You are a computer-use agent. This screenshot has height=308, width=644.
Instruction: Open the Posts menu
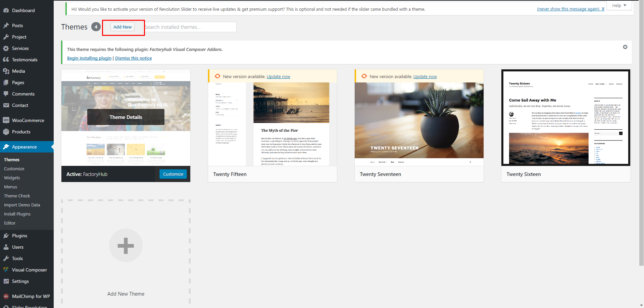point(27,25)
